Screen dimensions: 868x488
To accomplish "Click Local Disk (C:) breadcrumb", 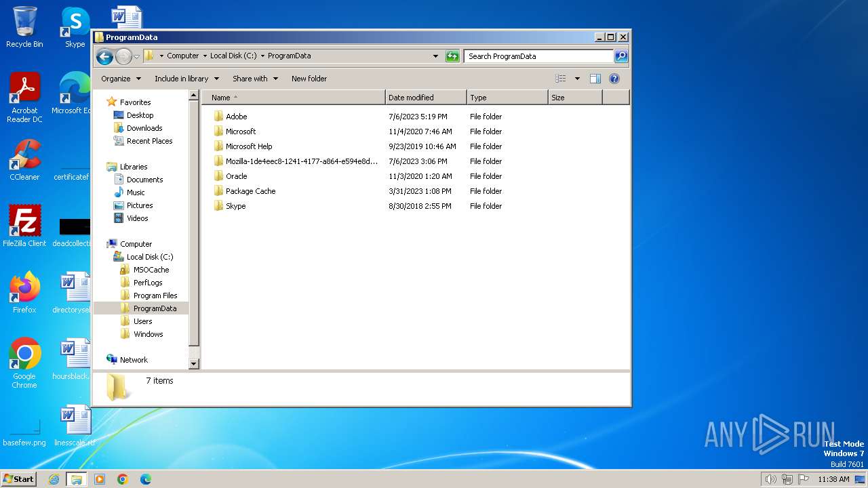I will [233, 56].
